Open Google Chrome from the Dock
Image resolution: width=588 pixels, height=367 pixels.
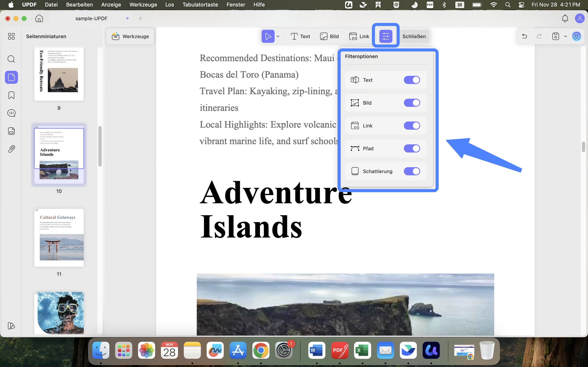click(x=261, y=350)
